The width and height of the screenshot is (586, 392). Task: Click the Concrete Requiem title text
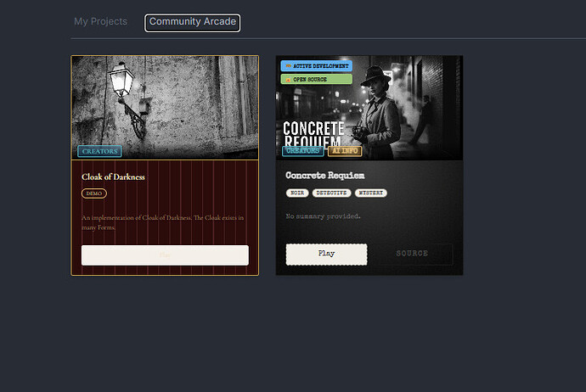pyautogui.click(x=325, y=176)
